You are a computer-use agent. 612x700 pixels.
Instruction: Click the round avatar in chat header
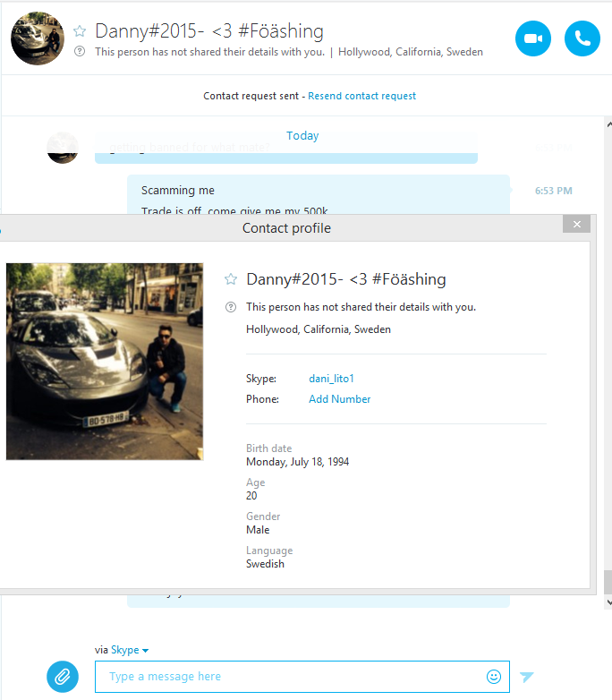(38, 38)
